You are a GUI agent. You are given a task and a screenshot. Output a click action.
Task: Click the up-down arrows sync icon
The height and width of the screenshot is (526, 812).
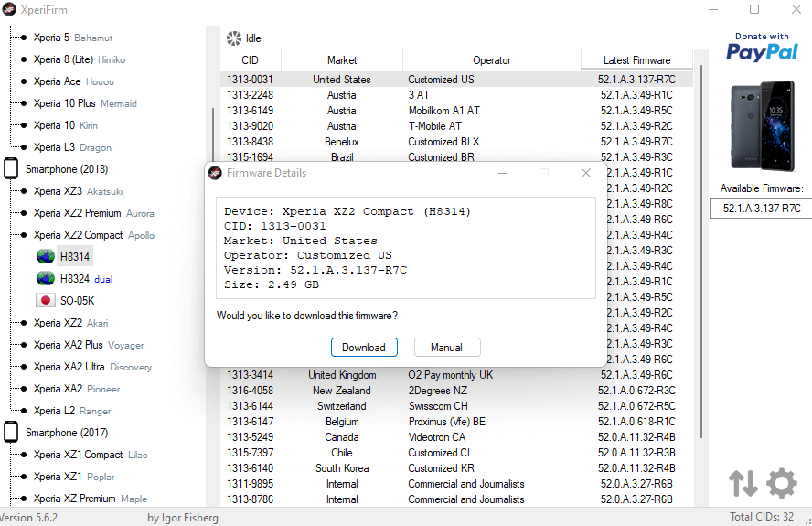pos(743,483)
